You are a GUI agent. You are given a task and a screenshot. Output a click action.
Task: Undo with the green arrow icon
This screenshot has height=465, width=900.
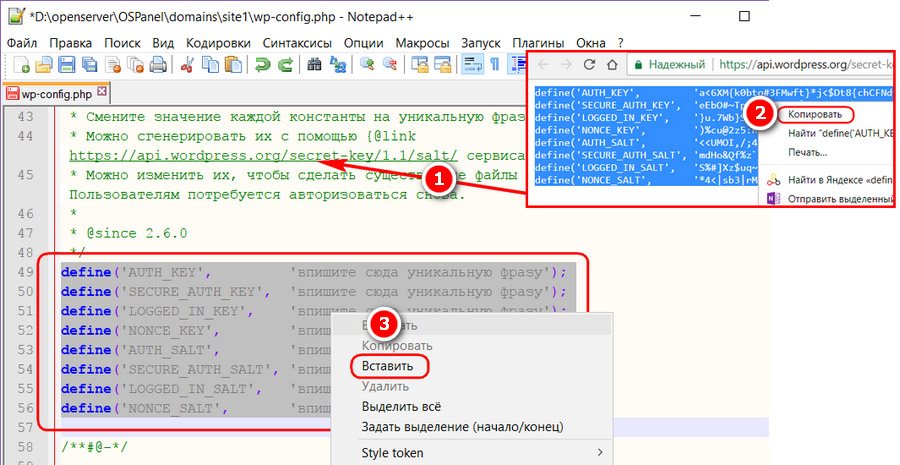[262, 64]
